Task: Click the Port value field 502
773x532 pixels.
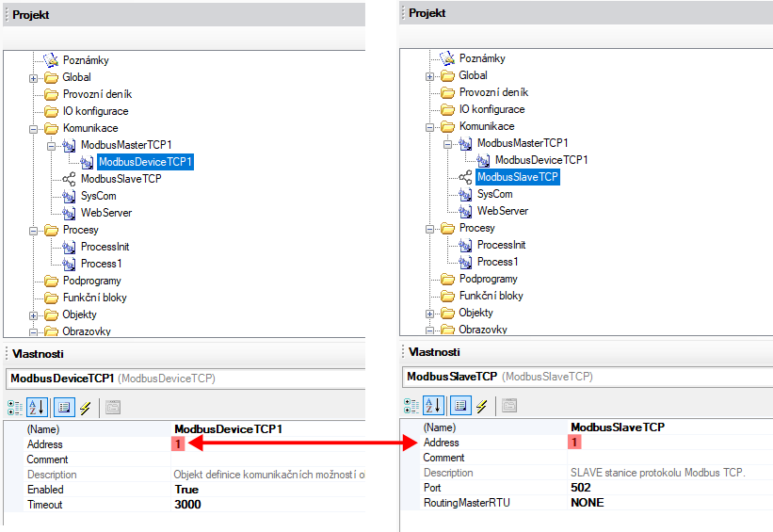Action: coord(581,488)
